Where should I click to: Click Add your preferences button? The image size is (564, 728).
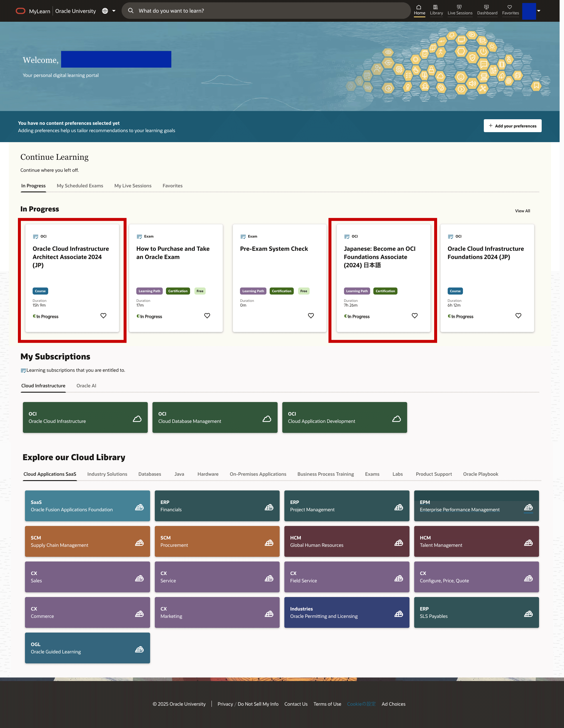click(x=512, y=126)
